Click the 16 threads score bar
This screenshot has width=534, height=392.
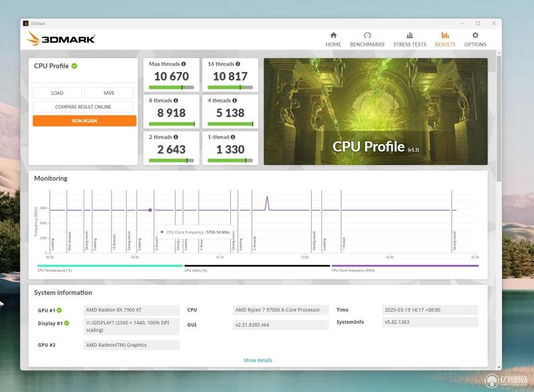[230, 87]
